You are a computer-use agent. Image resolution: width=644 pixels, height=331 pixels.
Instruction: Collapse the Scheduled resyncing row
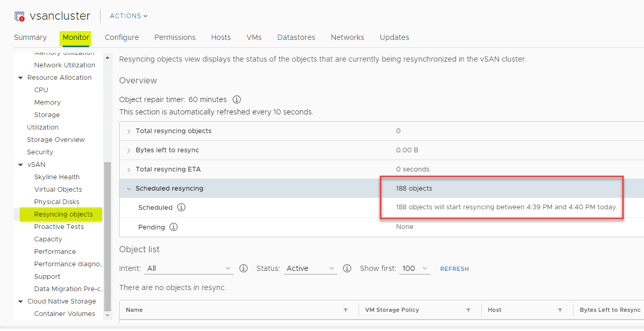[129, 189]
